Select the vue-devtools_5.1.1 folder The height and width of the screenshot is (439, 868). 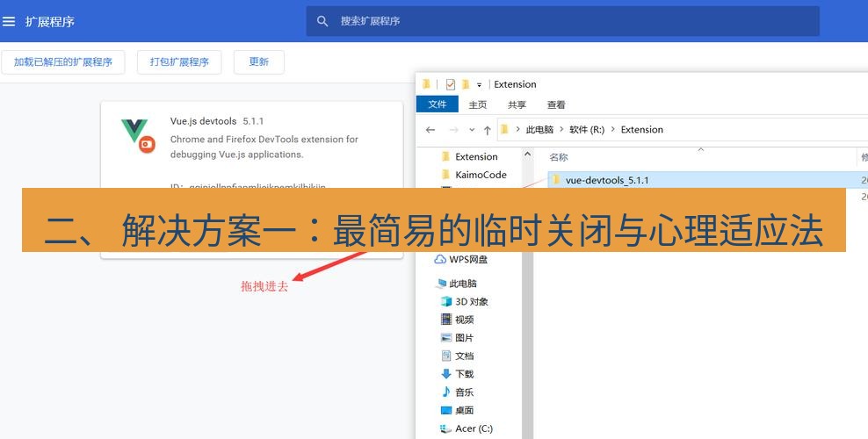[x=707, y=180]
